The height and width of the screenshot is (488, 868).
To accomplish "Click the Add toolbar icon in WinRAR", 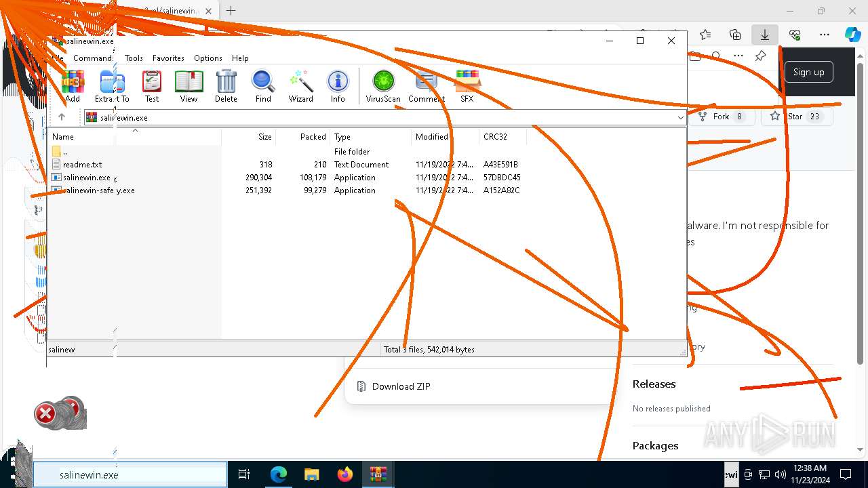I will tap(73, 86).
